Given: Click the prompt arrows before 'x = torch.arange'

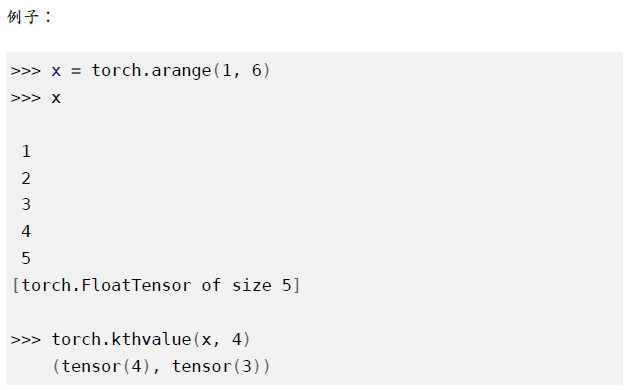Looking at the screenshot, I should pyautogui.click(x=26, y=71).
